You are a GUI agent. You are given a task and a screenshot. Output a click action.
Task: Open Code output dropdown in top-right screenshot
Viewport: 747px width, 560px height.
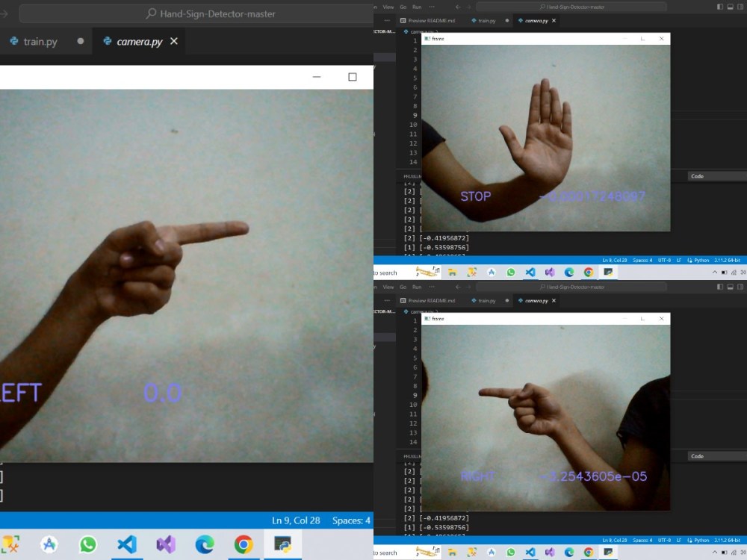716,176
